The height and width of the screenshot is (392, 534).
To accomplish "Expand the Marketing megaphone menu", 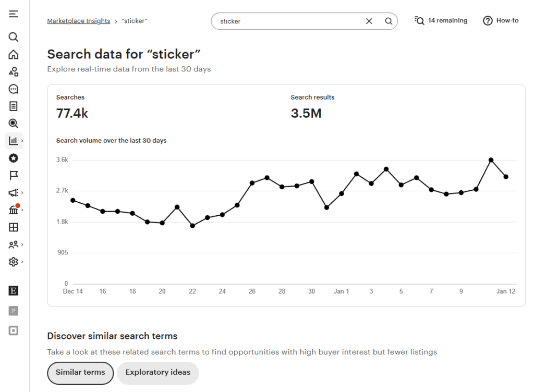I will pos(15,192).
